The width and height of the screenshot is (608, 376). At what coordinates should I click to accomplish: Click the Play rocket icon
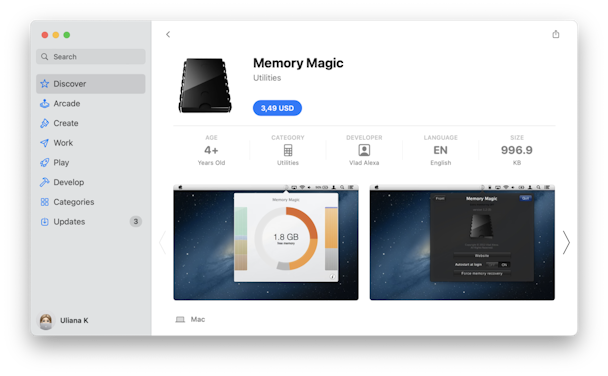[x=45, y=162]
